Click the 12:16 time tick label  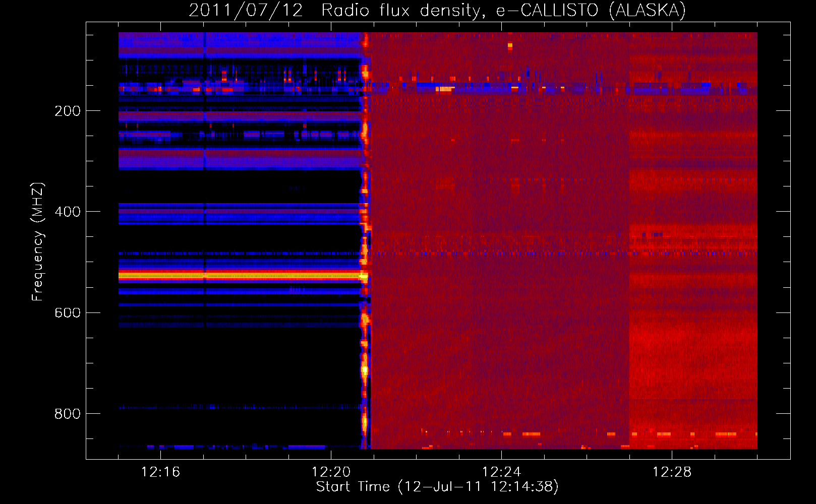click(x=160, y=472)
